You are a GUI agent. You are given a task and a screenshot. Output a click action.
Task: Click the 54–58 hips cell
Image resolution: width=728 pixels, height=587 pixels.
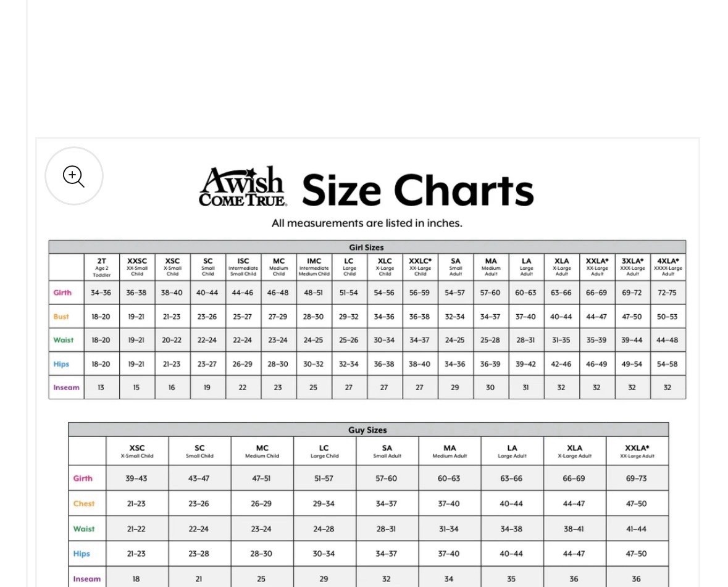pos(667,364)
